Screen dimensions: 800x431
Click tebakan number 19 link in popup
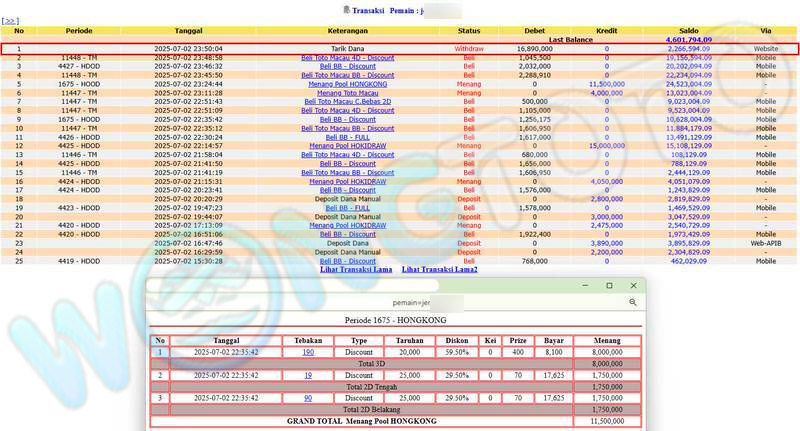[x=308, y=374]
